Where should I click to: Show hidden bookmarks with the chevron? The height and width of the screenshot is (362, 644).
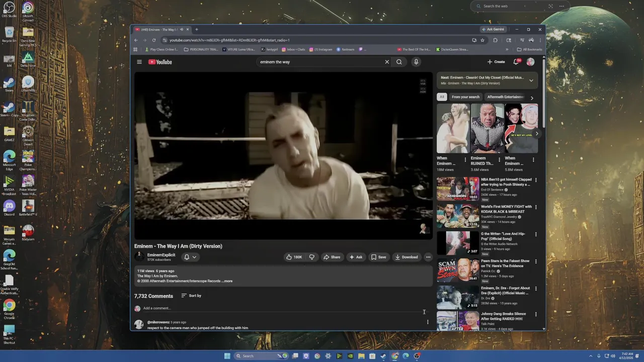tap(507, 49)
